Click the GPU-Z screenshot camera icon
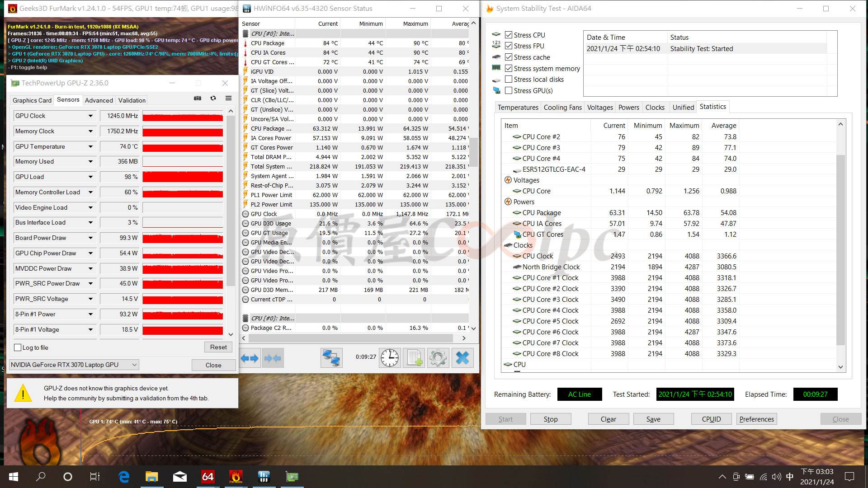The image size is (868, 488). (x=198, y=98)
